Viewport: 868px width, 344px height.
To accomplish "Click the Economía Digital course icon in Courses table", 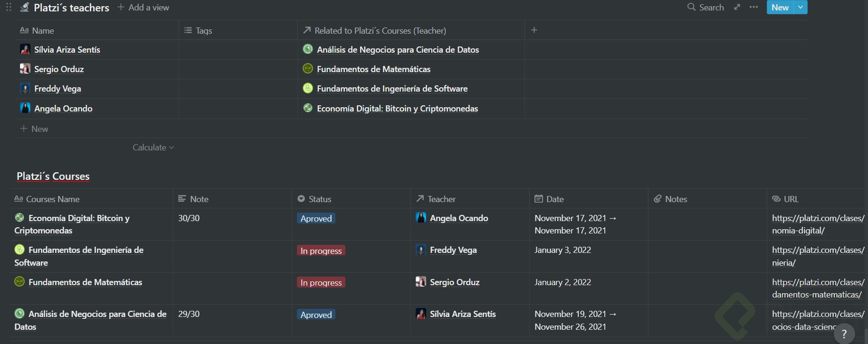I will pos(19,218).
